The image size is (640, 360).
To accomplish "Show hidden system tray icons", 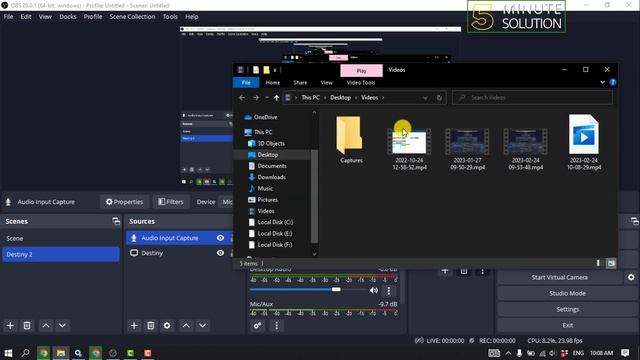I will [508, 353].
